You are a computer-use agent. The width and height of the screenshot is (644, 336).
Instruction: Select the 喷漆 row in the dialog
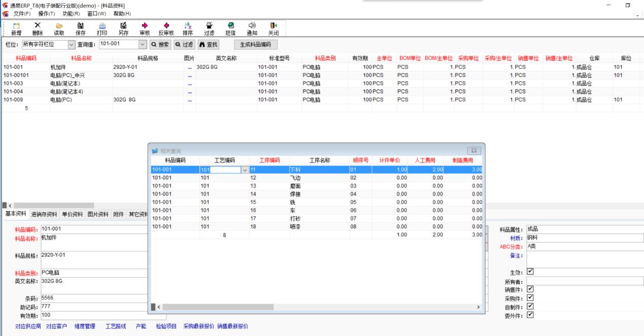pyautogui.click(x=316, y=226)
